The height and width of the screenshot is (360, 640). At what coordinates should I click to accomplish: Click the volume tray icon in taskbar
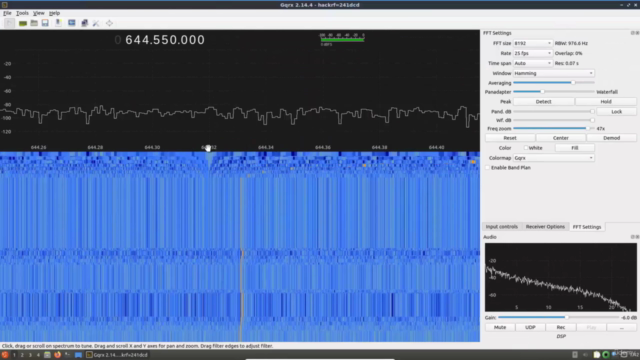pyautogui.click(x=586, y=355)
